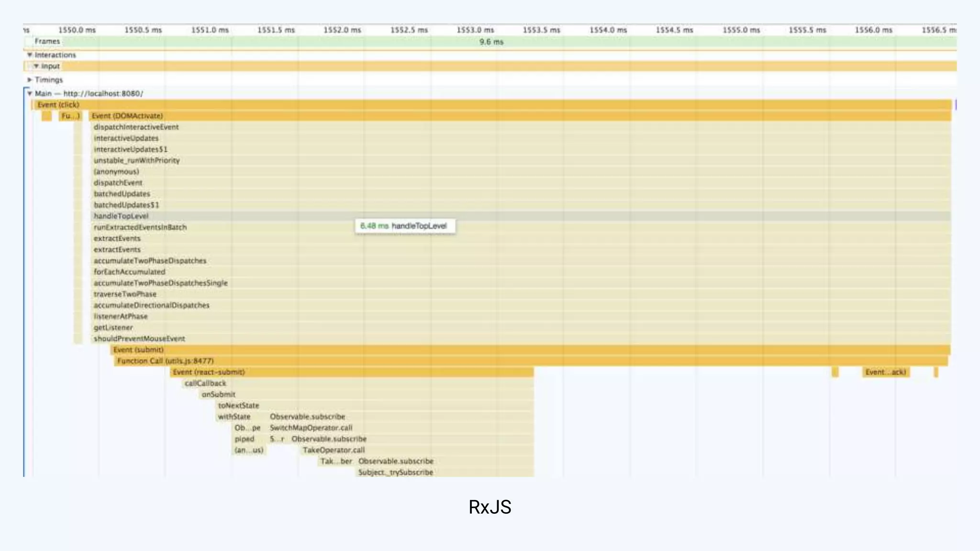Click the 1553.0 ms ruler mark
980x551 pixels.
coord(475,30)
